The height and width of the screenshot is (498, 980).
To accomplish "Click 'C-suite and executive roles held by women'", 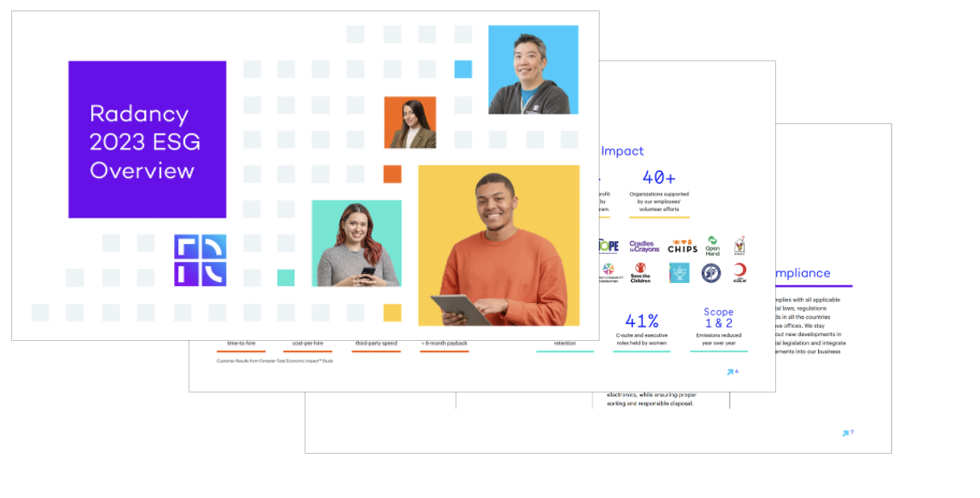I will [x=642, y=339].
